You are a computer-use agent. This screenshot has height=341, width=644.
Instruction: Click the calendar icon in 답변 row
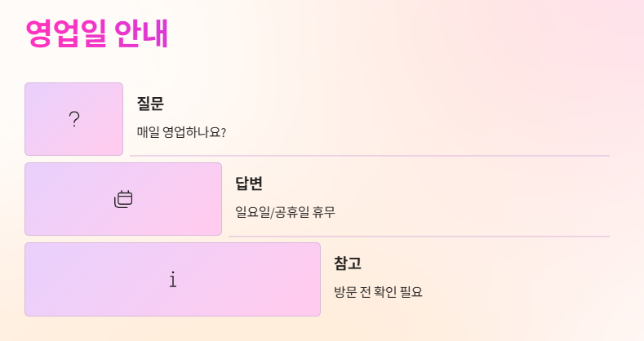pos(123,199)
